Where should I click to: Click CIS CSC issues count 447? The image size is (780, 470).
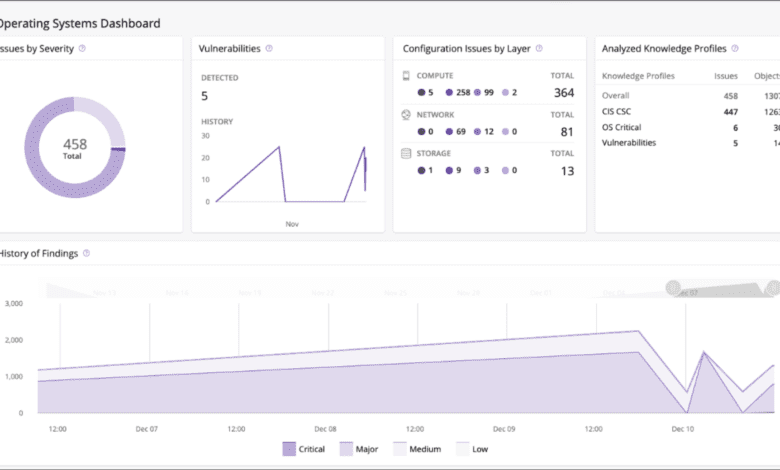(x=730, y=112)
